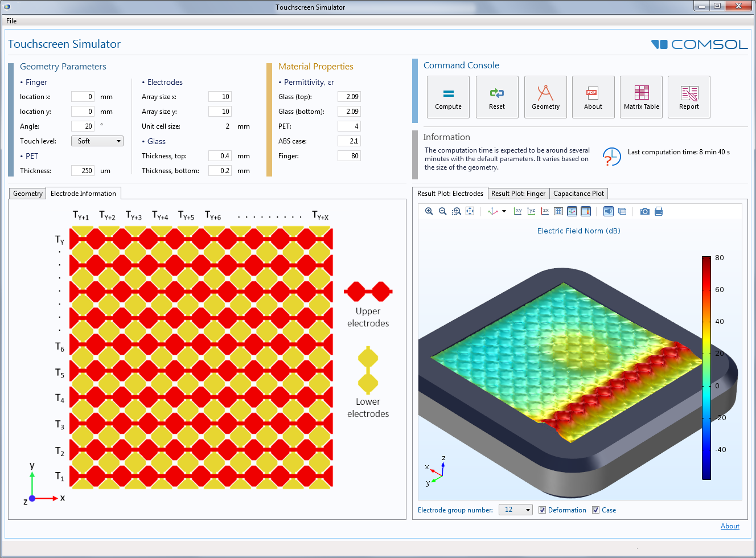Take an image snapshot with camera icon
The height and width of the screenshot is (558, 756).
(644, 211)
